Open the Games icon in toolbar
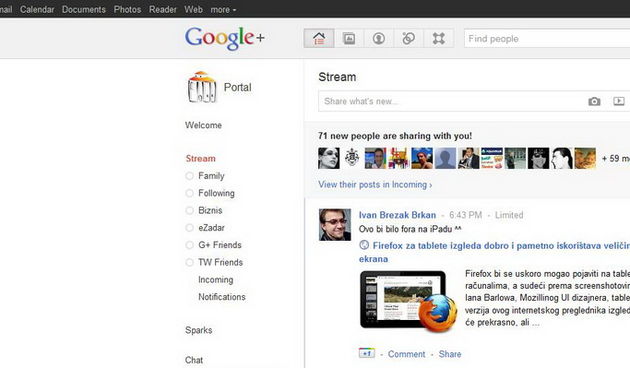Screen dimensions: 630x368 tap(438, 39)
